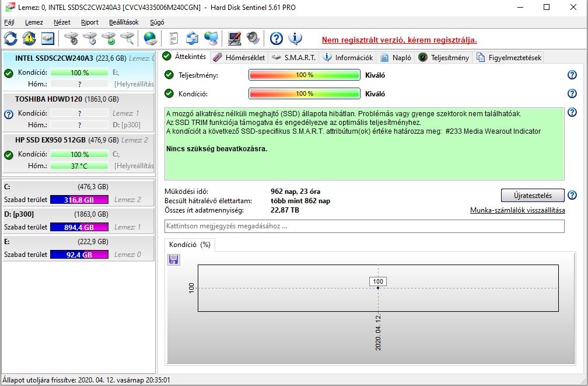Image resolution: width=588 pixels, height=386 pixels.
Task: Click the red registration notice link
Action: (400, 40)
